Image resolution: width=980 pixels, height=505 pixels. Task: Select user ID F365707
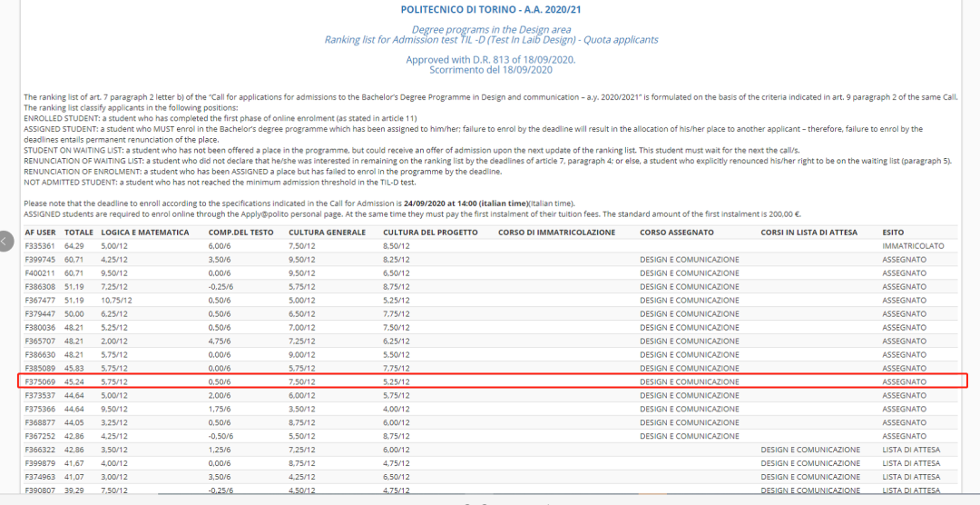40,341
